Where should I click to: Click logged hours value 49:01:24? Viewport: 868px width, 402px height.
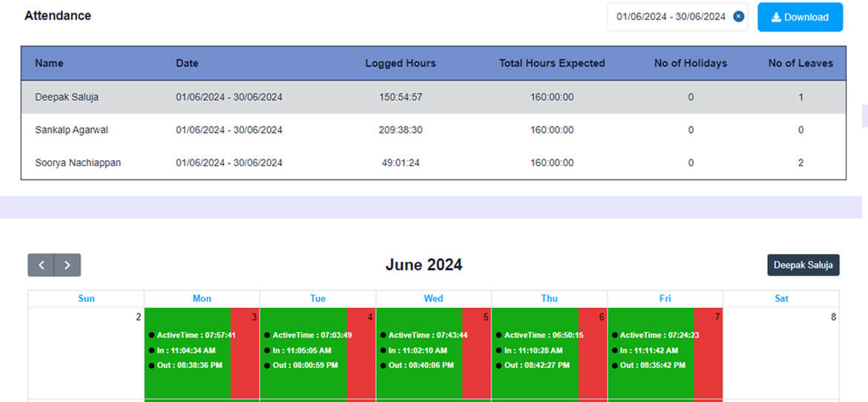[401, 162]
